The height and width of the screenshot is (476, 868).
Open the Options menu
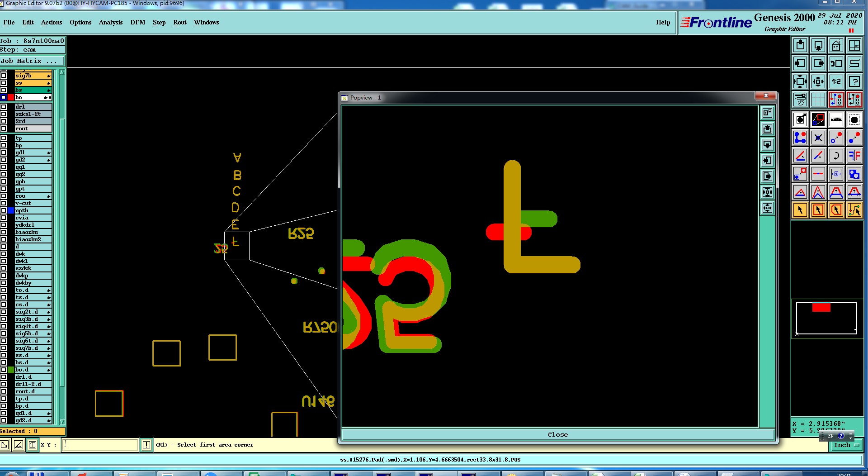(80, 22)
